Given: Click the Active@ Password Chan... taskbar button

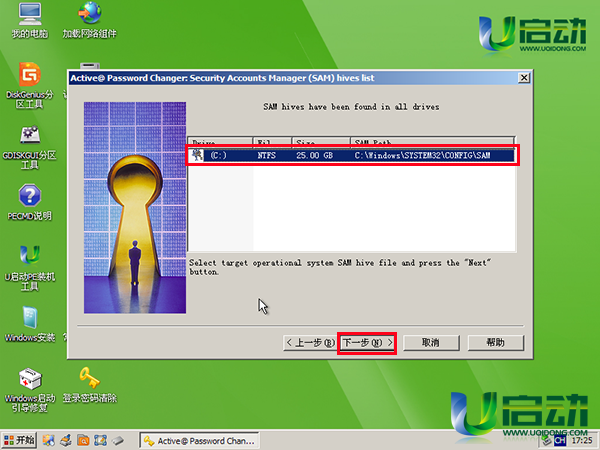Looking at the screenshot, I should coord(199,441).
